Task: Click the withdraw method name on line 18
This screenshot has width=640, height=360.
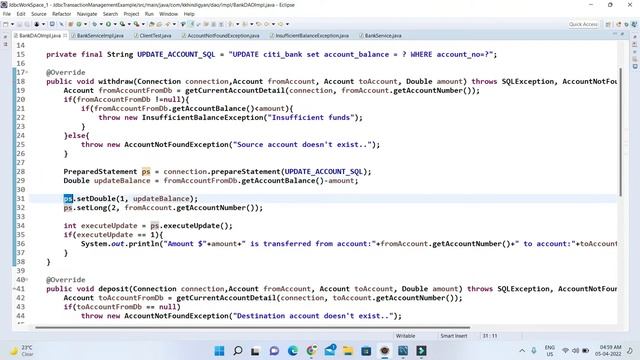Action: click(117, 81)
